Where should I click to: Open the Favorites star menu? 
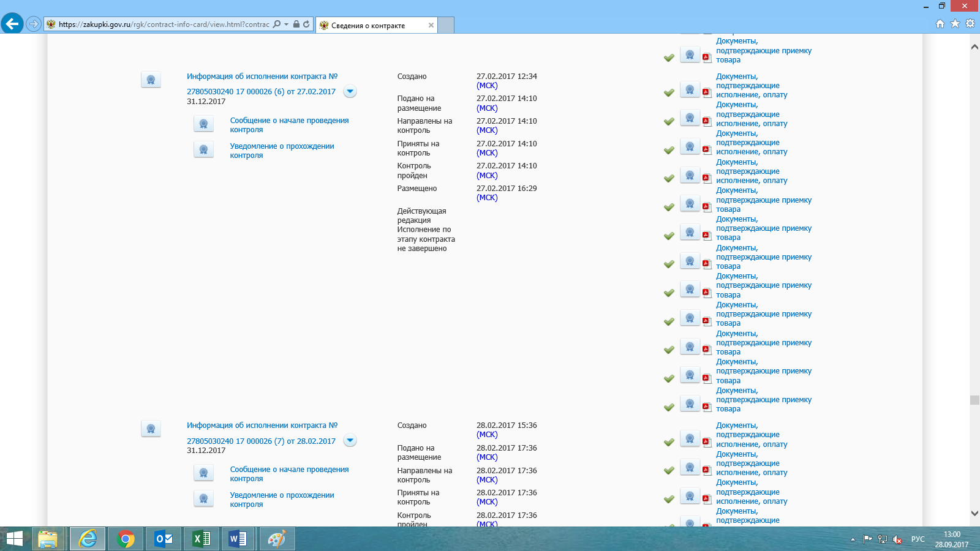(955, 24)
